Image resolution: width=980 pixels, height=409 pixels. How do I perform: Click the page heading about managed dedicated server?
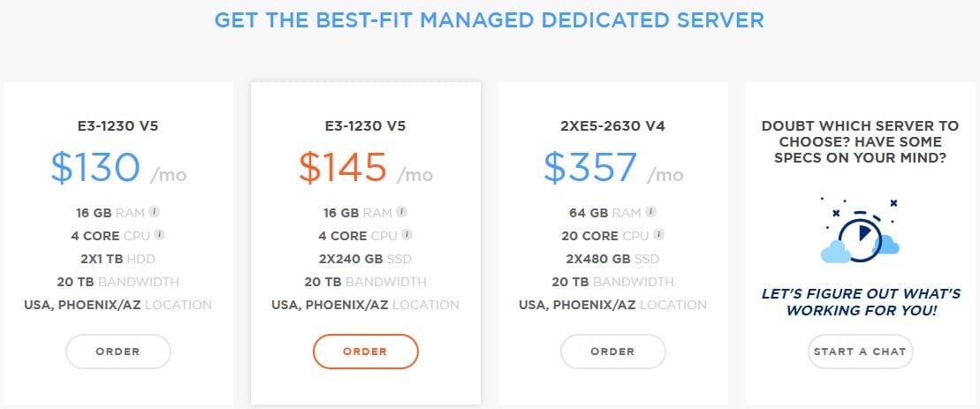[x=490, y=20]
